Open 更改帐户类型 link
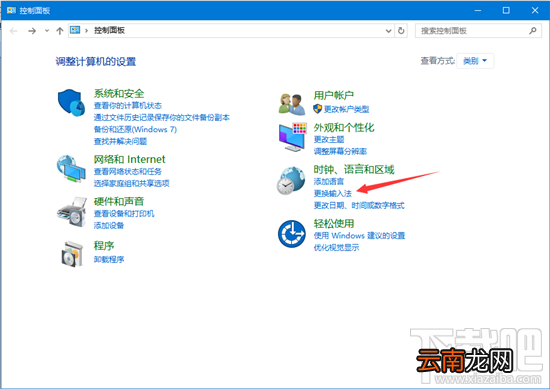The image size is (550, 389). (346, 109)
